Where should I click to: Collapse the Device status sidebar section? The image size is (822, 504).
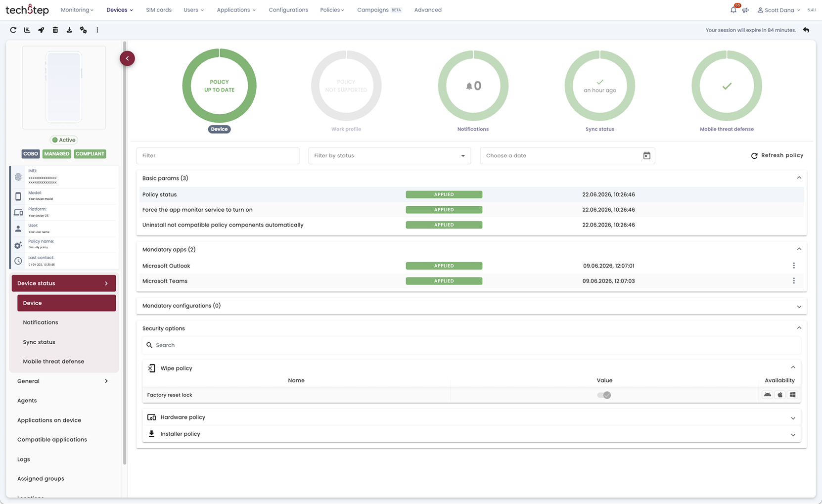(64, 283)
